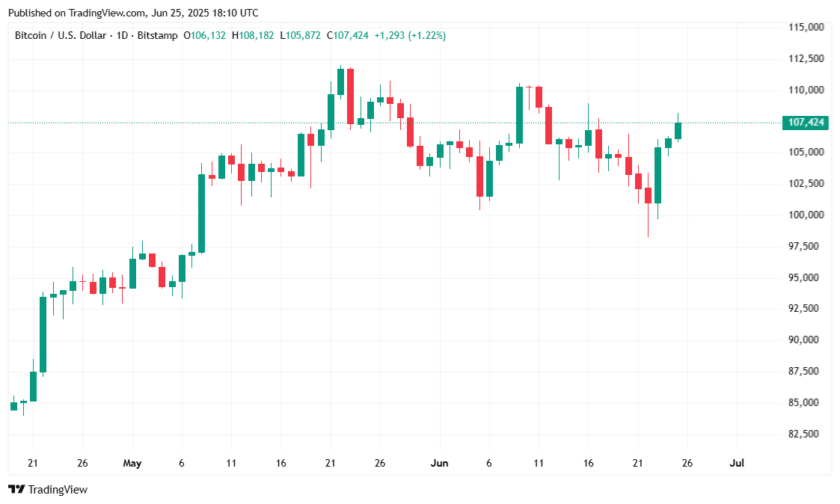The image size is (840, 504).
Task: Click the large red candle at the May peak
Action: [350, 96]
